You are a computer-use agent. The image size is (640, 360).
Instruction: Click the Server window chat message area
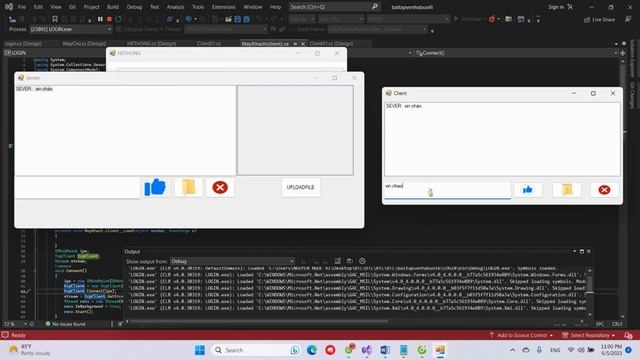click(125, 130)
